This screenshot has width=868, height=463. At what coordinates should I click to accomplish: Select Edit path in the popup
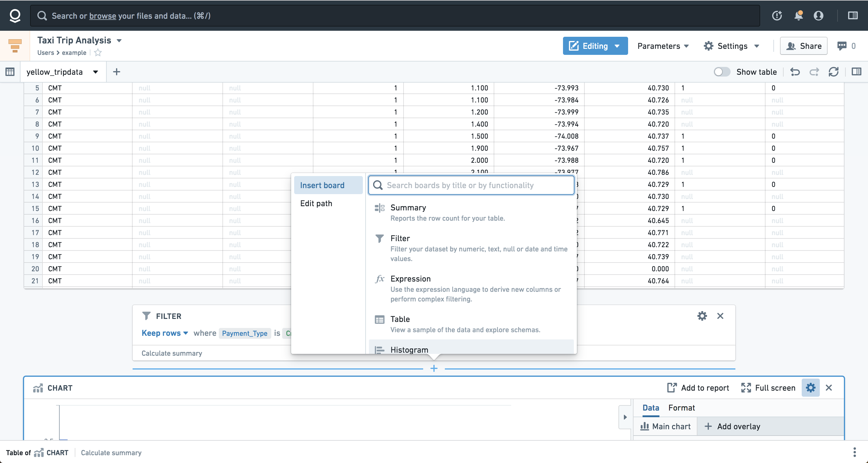(328, 203)
